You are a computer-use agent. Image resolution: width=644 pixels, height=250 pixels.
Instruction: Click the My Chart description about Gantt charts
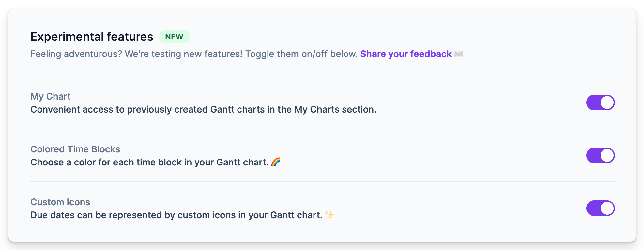click(x=203, y=109)
